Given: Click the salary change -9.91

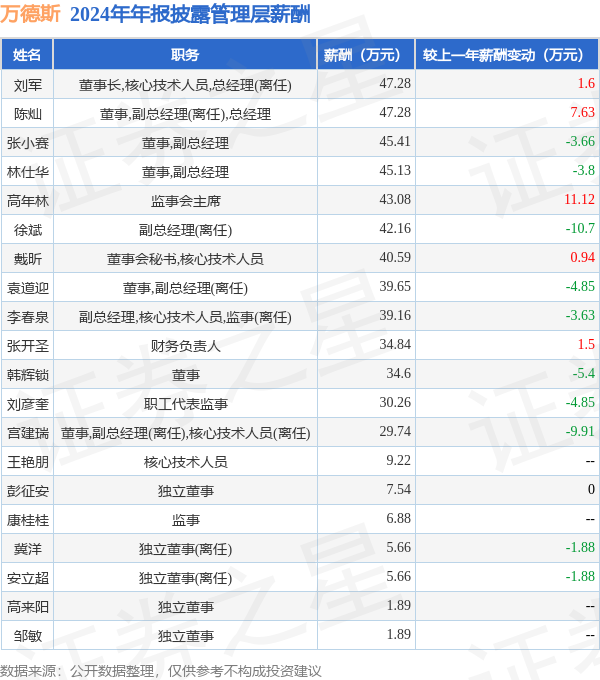Looking at the screenshot, I should tap(580, 432).
